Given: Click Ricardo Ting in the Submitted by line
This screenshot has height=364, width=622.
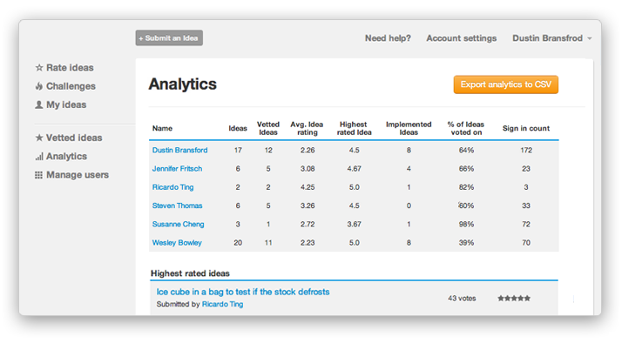Looking at the screenshot, I should (222, 304).
